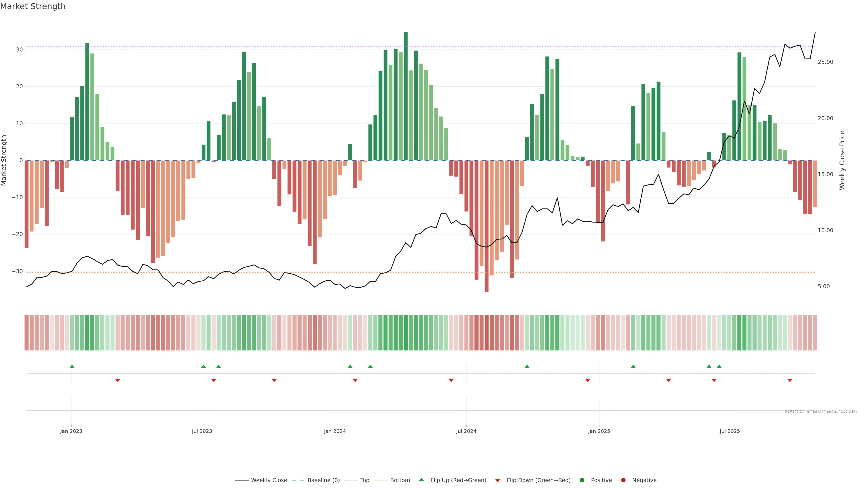The height and width of the screenshot is (488, 868).
Task: Click the Negative red circle legend icon
Action: (623, 480)
